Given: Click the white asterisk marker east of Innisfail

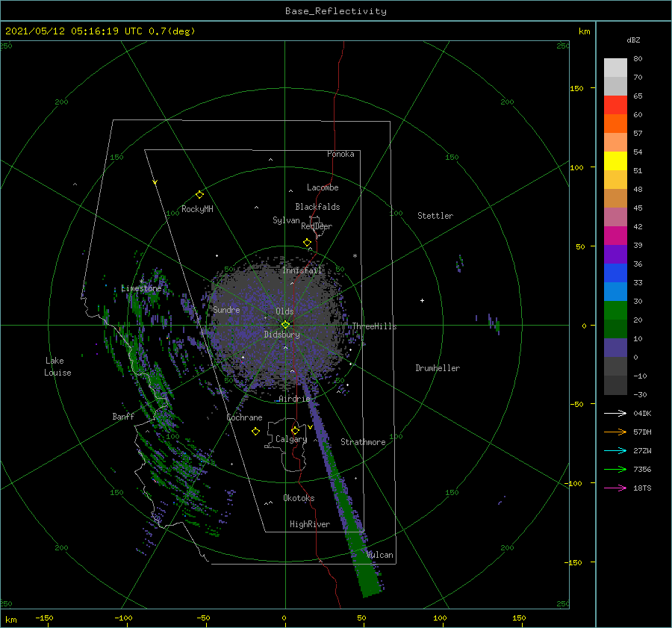Looking at the screenshot, I should coord(355,256).
